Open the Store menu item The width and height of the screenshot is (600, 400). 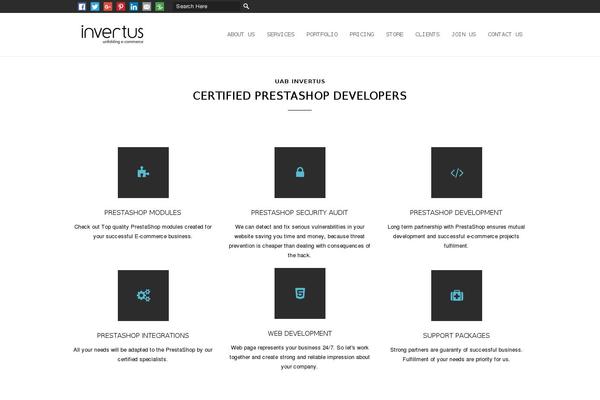point(395,34)
